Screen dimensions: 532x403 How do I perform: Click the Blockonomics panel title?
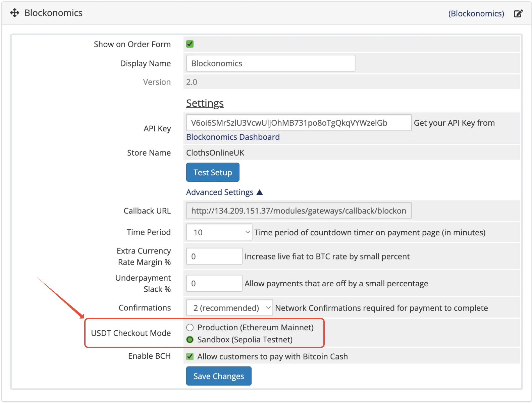coord(53,13)
